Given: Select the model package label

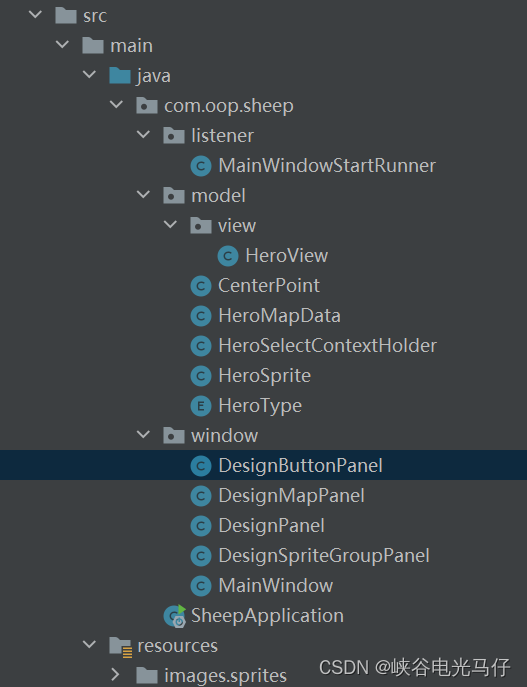Looking at the screenshot, I should 219,195.
